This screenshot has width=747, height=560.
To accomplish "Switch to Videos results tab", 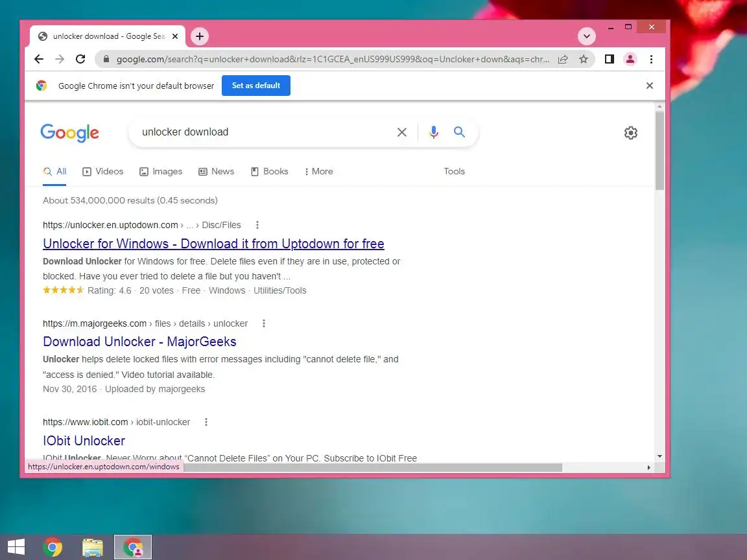I will click(x=103, y=171).
